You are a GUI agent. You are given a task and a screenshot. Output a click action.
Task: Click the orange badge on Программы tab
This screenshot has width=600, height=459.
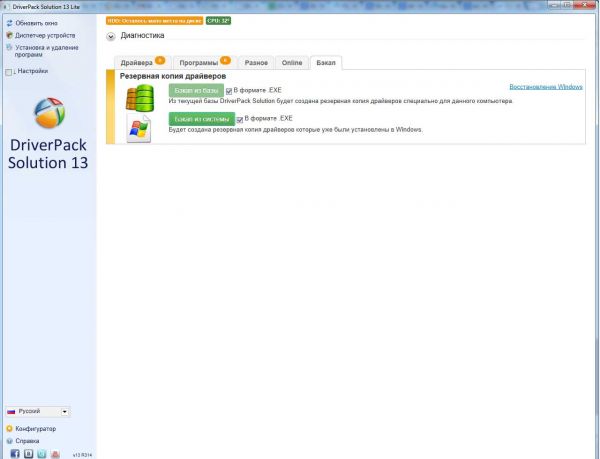(225, 60)
